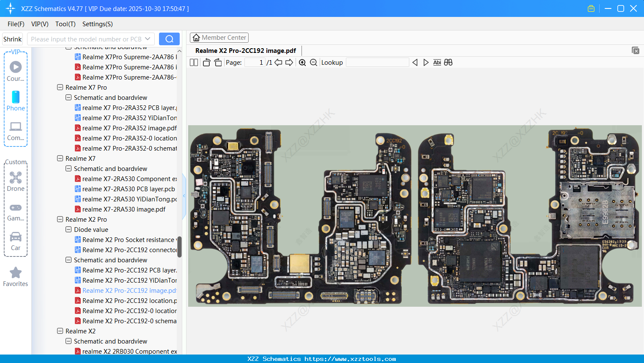Collapse the Realme X7 Pro tree node
644x363 pixels.
60,88
